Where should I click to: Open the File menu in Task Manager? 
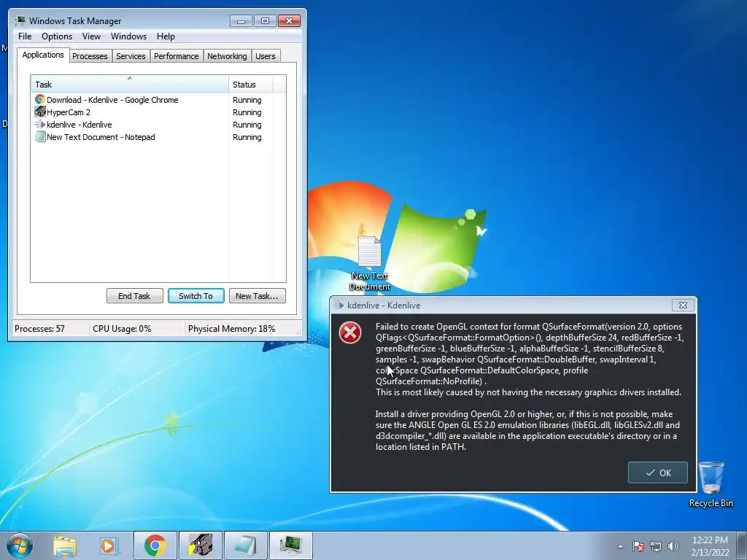(x=25, y=36)
